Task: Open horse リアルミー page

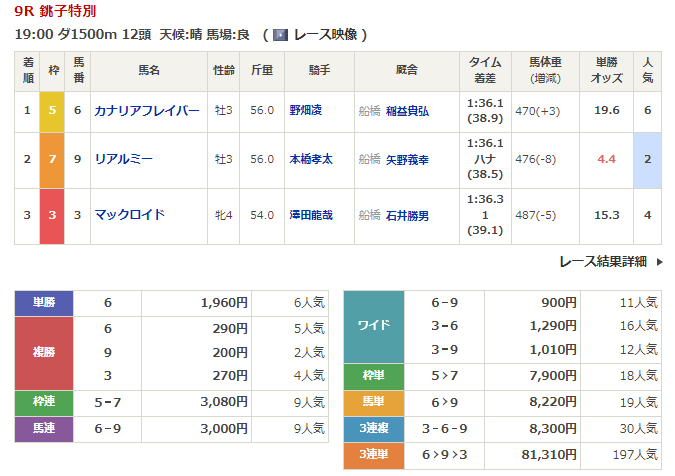Action: point(124,158)
